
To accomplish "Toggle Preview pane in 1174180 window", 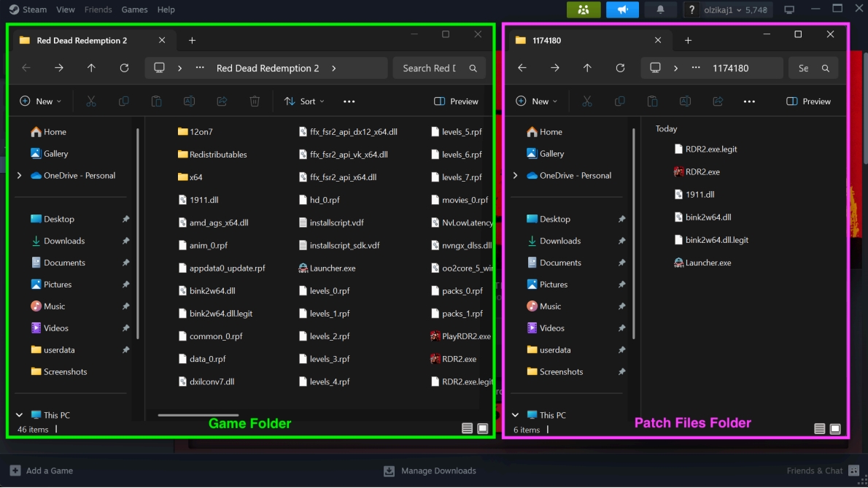I will click(808, 101).
